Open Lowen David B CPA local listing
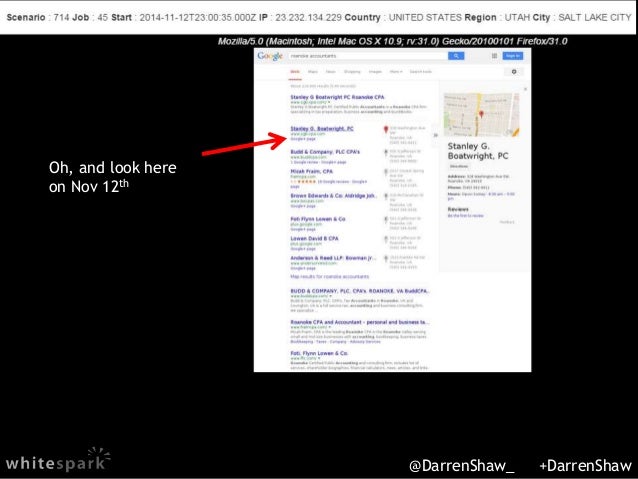 tap(314, 238)
